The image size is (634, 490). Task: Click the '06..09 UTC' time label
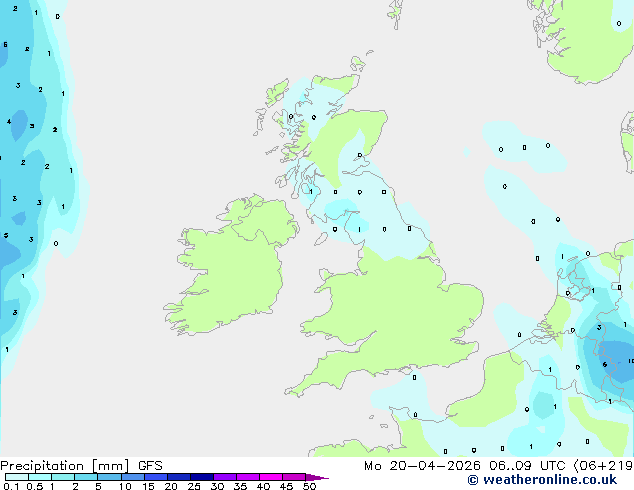(x=526, y=466)
